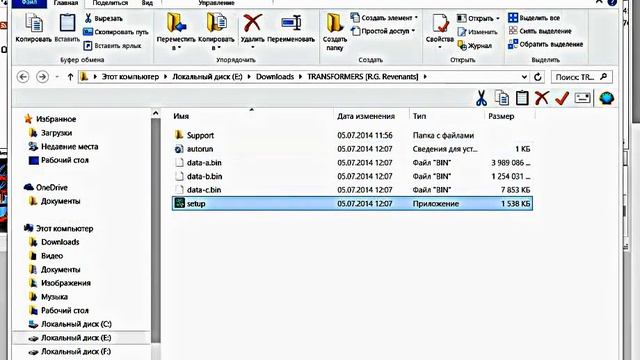Click the Back navigation arrow
Image resolution: width=640 pixels, height=360 pixels.
(x=23, y=77)
